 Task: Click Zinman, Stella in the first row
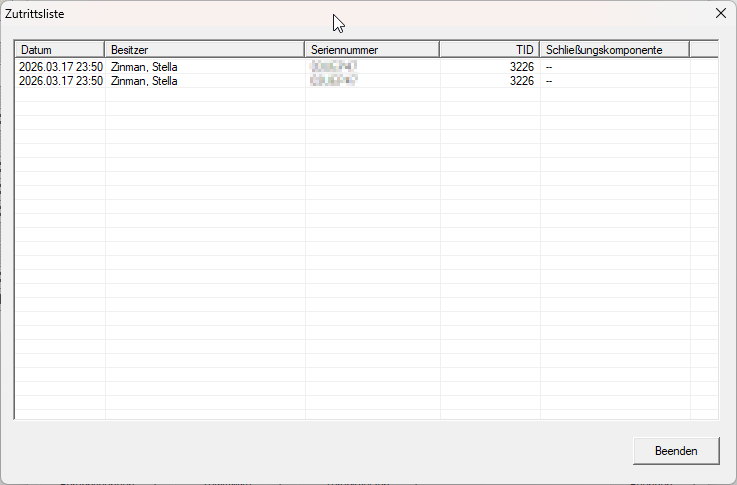(x=144, y=67)
